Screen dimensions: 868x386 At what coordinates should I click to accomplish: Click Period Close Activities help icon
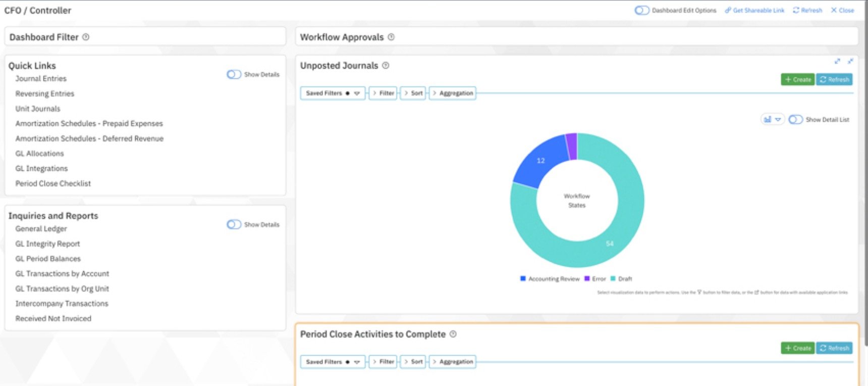click(453, 334)
